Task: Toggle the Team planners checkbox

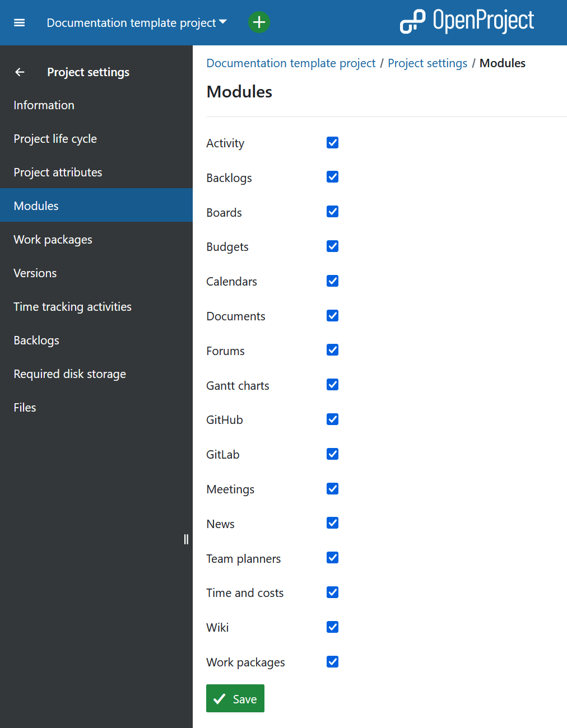Action: coord(333,558)
